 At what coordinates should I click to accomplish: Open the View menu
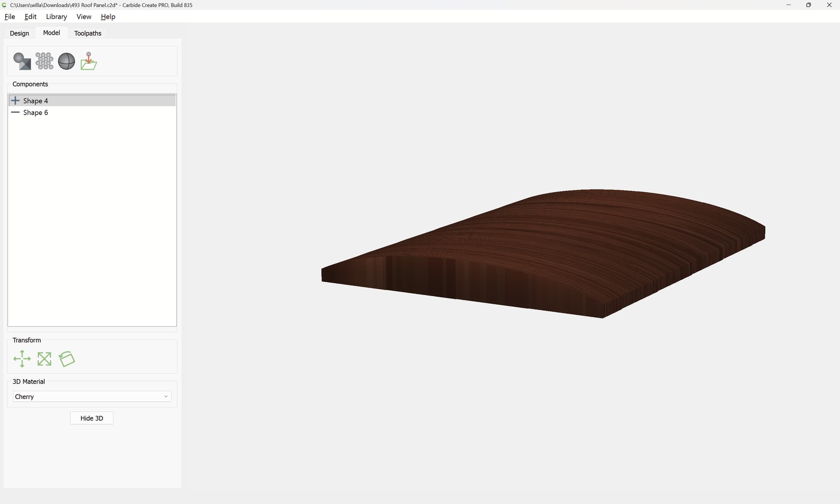84,17
